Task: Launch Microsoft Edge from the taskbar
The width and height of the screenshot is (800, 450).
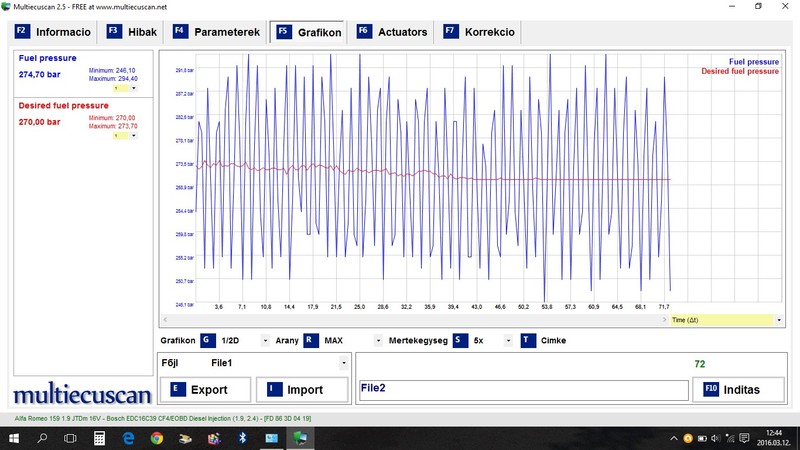Action: 128,438
